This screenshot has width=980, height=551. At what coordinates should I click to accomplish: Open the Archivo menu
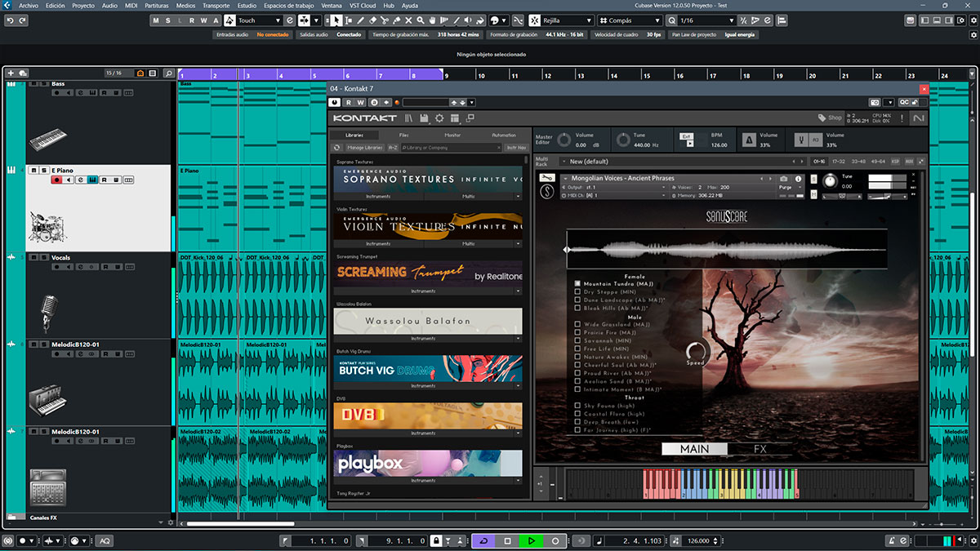tap(29, 5)
